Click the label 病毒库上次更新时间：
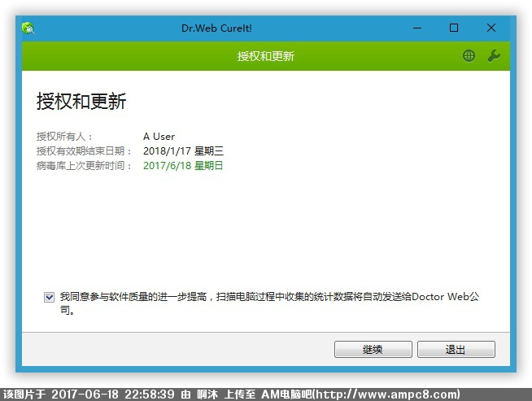The image size is (532, 401). 84,166
